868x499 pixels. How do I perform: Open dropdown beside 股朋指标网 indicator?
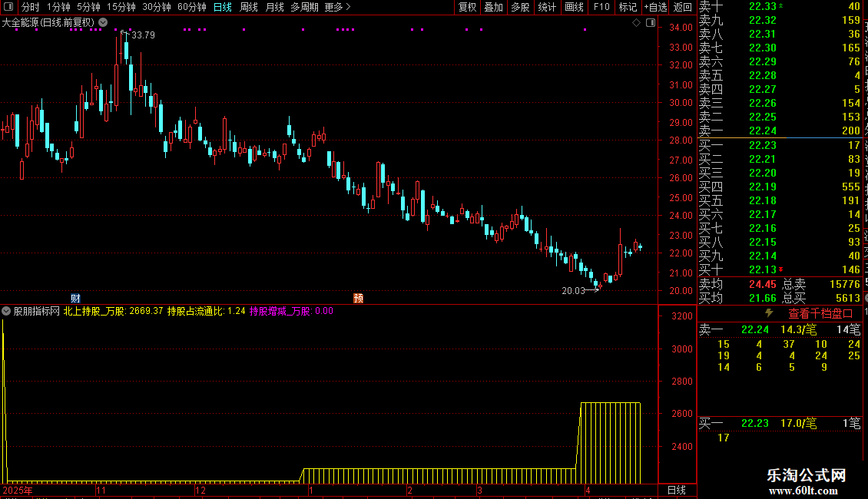[6, 311]
